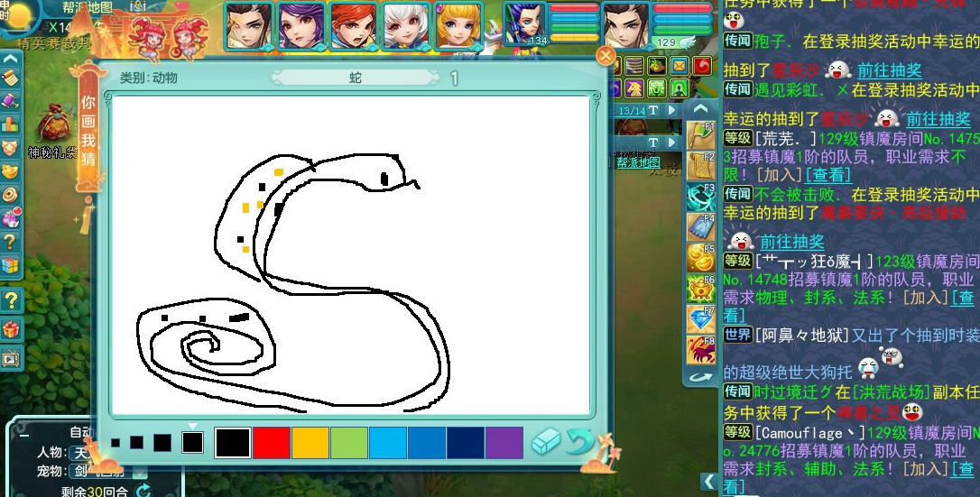Image resolution: width=980 pixels, height=497 pixels.
Task: Choose the red color swatch
Action: [x=272, y=443]
